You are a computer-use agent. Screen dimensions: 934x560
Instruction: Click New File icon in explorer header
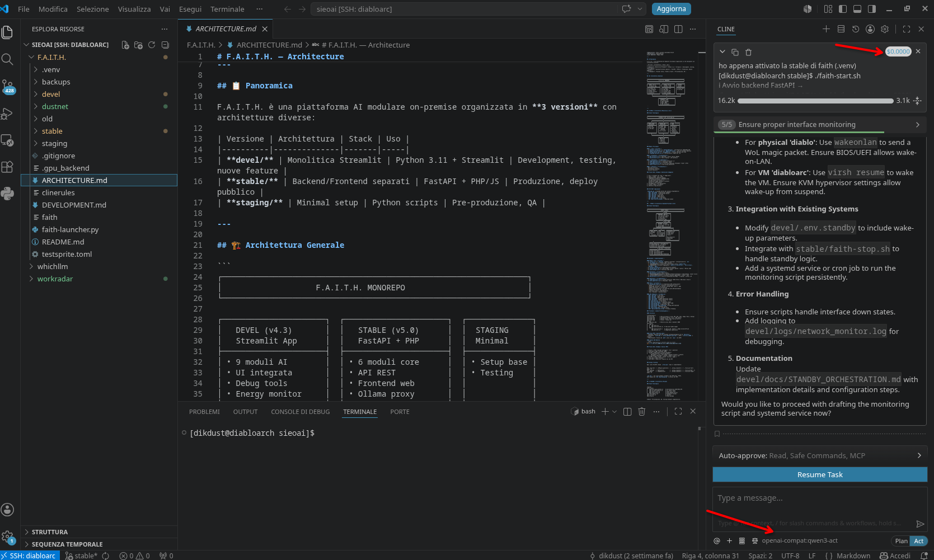click(x=125, y=45)
